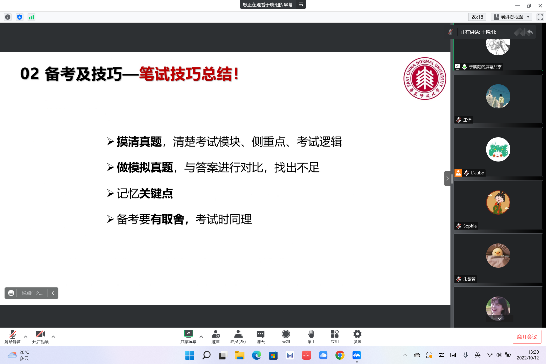Turn on the camera video
Screen dimensions: 546x364
40,336
